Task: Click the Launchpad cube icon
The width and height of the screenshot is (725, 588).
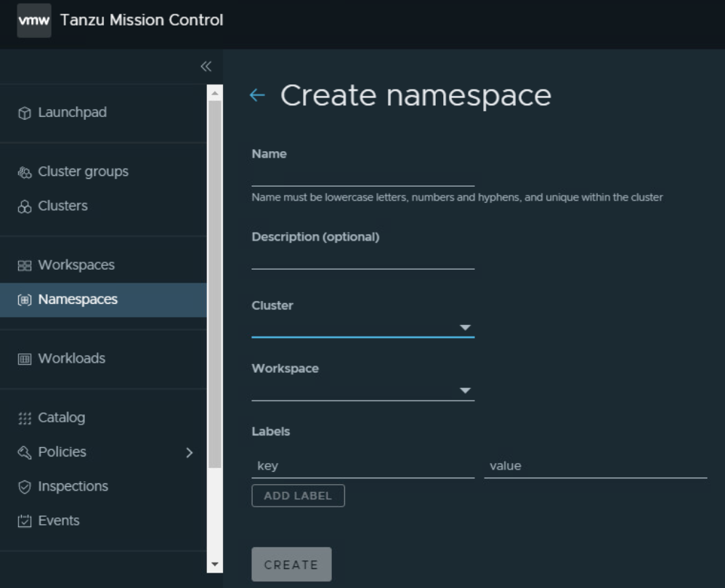Action: click(25, 113)
